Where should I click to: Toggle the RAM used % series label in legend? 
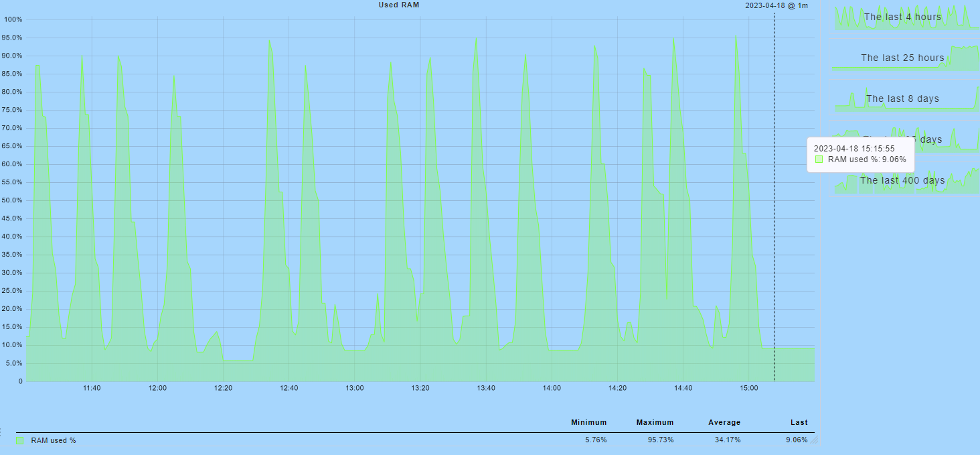54,441
